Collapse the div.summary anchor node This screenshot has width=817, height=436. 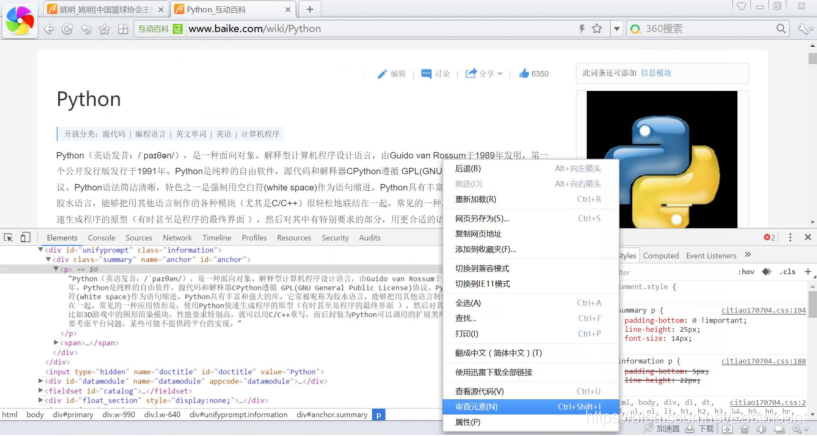click(x=48, y=259)
